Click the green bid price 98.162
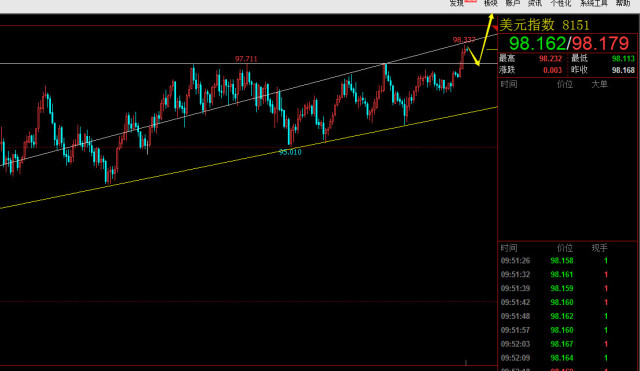This screenshot has height=371, width=640. (x=538, y=43)
